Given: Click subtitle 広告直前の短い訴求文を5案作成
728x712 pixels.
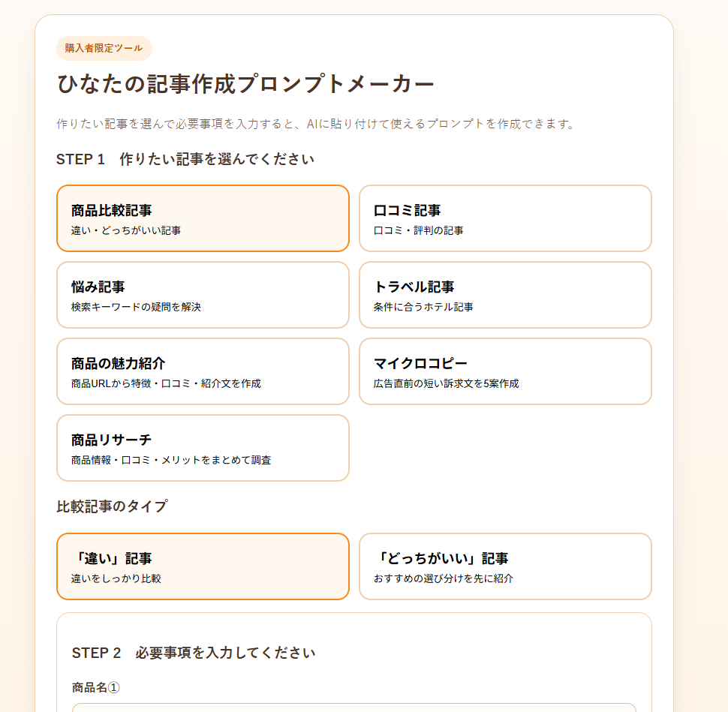Looking at the screenshot, I should pos(446,384).
